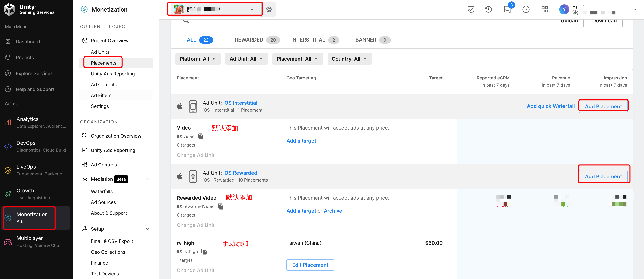Select Placements in sidebar
Image resolution: width=644 pixels, height=279 pixels.
pyautogui.click(x=104, y=63)
